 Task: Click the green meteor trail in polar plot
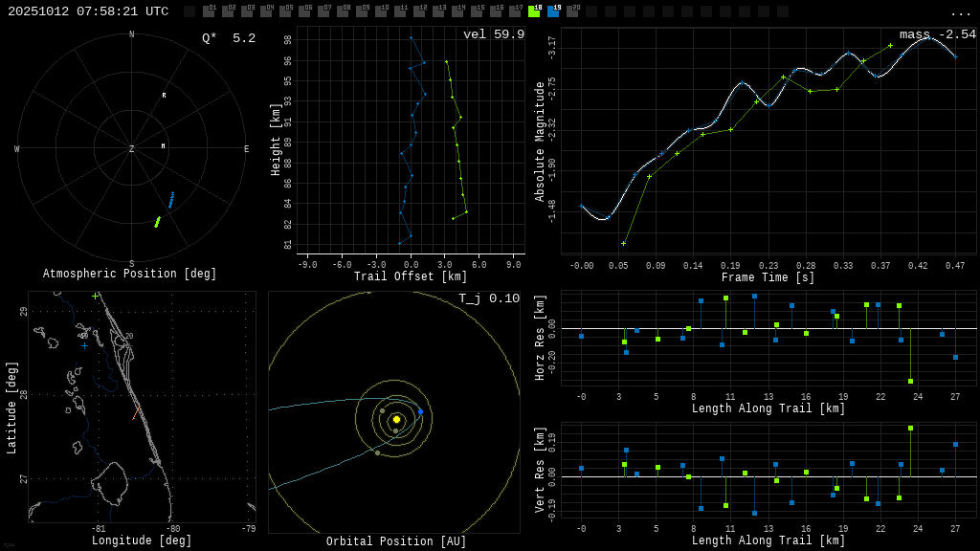click(x=157, y=222)
